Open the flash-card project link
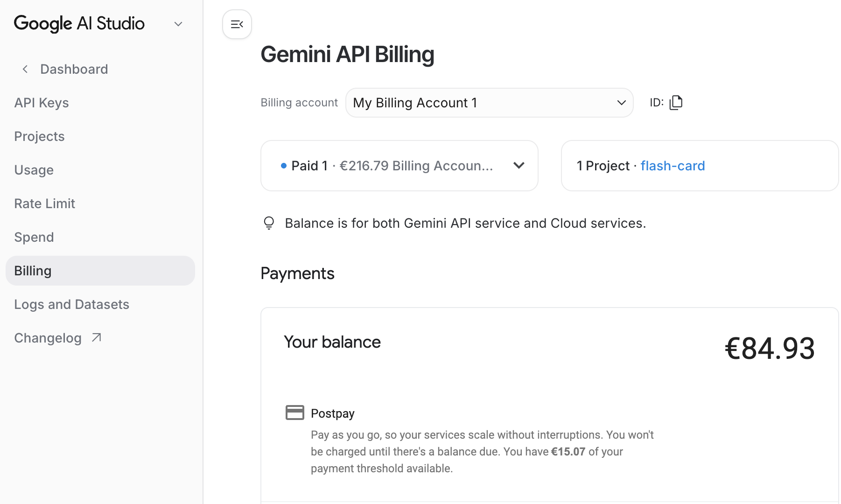Screen dimensions: 841x504 (x=673, y=166)
